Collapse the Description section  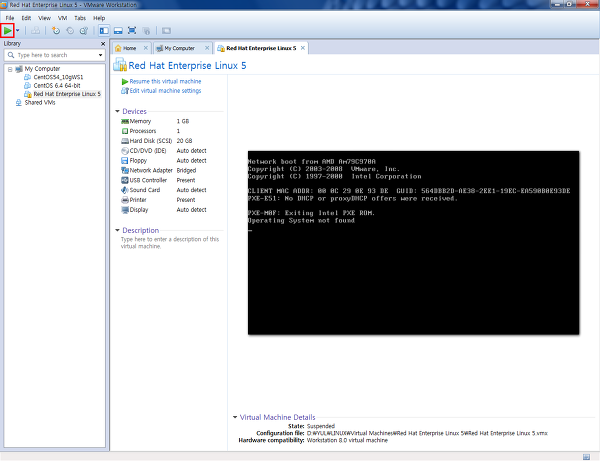coord(117,230)
